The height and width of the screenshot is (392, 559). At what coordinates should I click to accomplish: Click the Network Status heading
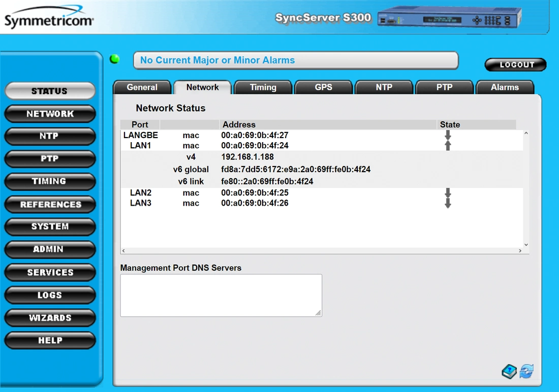(170, 108)
